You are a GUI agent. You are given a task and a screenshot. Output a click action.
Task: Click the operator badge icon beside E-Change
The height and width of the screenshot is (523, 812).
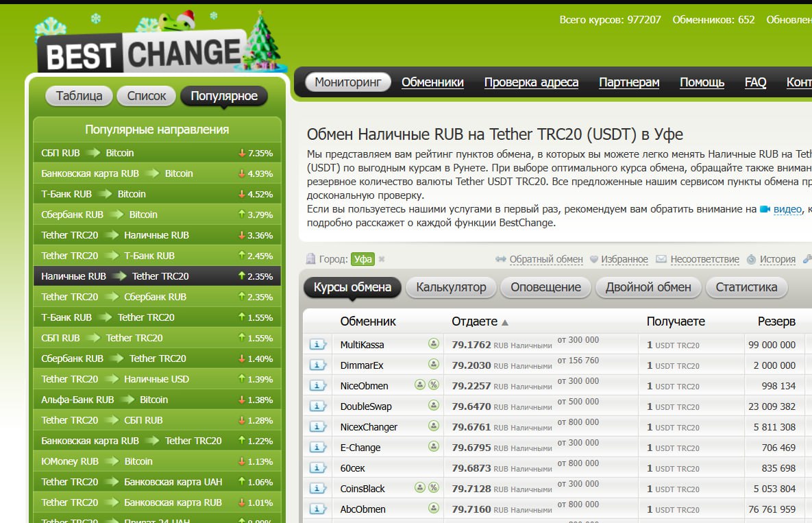click(x=434, y=447)
